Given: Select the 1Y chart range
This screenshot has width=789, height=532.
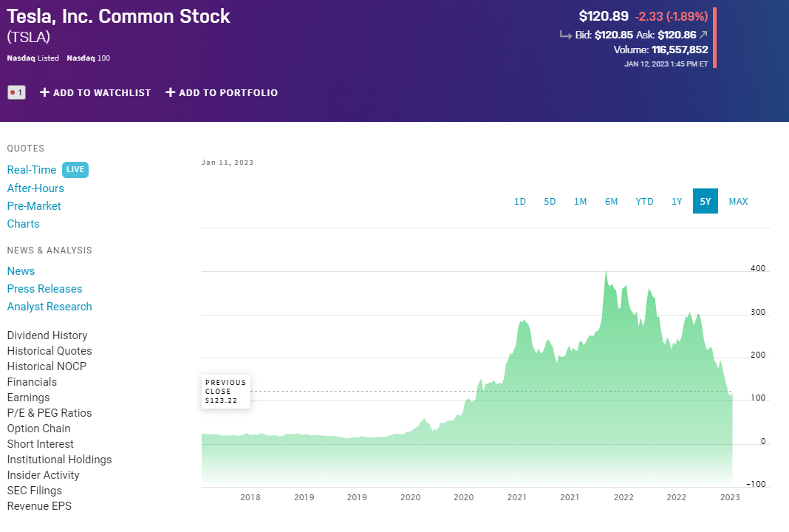Looking at the screenshot, I should pos(677,201).
